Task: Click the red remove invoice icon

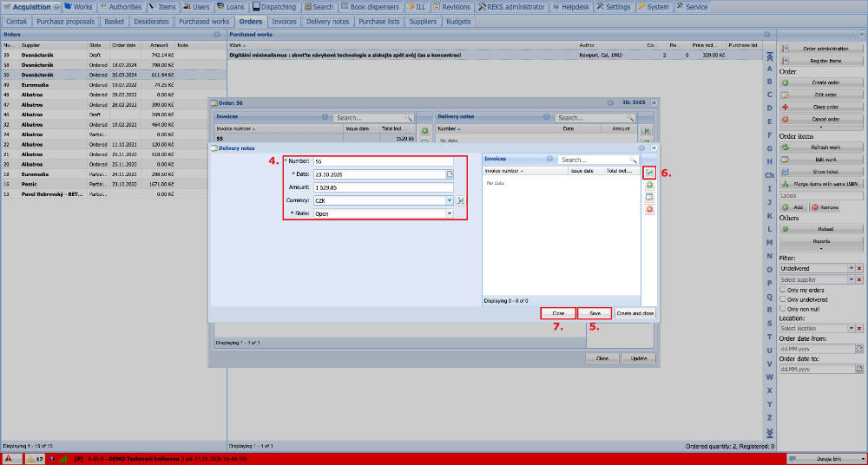Action: [649, 210]
